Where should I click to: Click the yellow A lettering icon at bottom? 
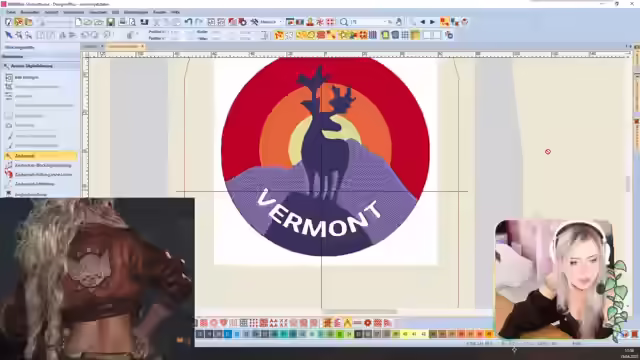pyautogui.click(x=347, y=323)
